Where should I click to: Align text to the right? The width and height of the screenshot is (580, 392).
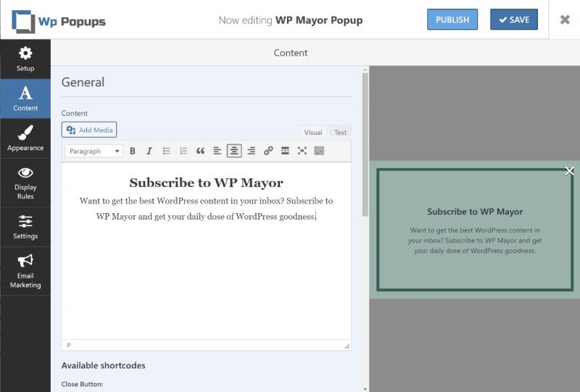point(251,151)
